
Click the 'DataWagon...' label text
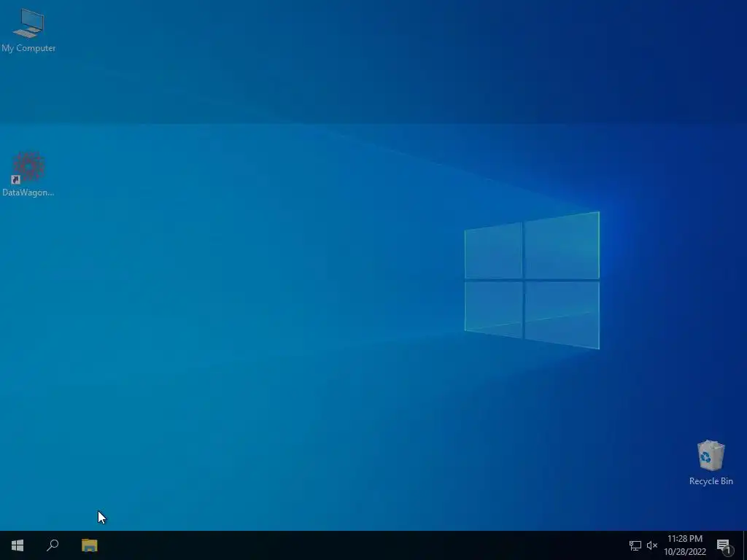coord(28,192)
